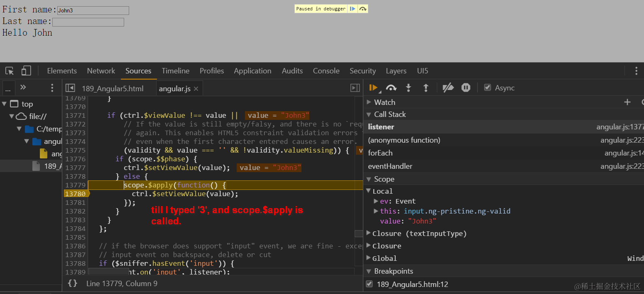
Task: Expand the ev: Event variable
Action: pyautogui.click(x=376, y=201)
